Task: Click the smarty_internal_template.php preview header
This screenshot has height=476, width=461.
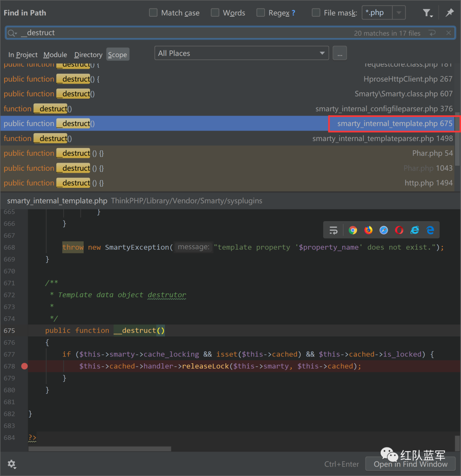Action: [x=57, y=201]
